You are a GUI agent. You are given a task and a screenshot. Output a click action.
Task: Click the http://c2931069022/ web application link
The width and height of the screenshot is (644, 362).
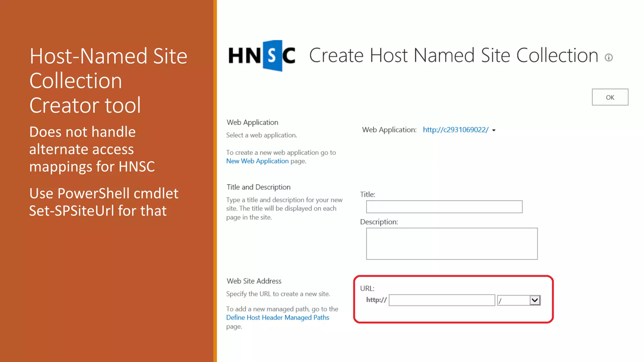pyautogui.click(x=456, y=130)
